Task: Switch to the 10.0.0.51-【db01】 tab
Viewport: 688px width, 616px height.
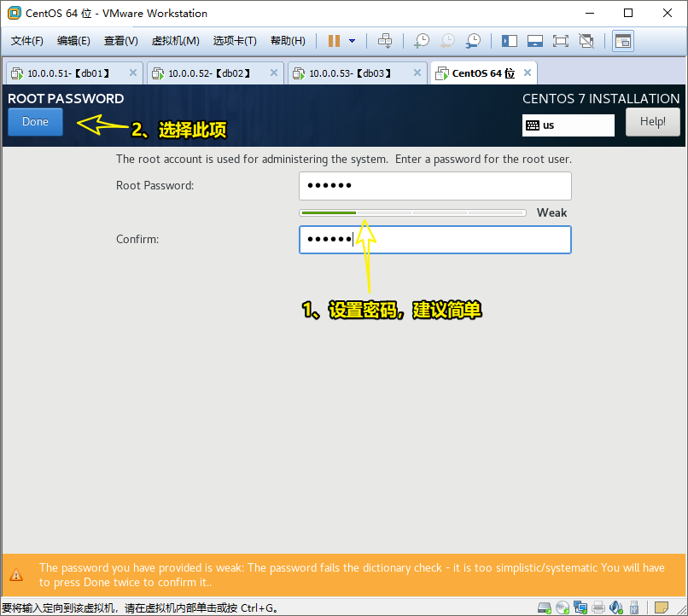Action: pyautogui.click(x=73, y=73)
